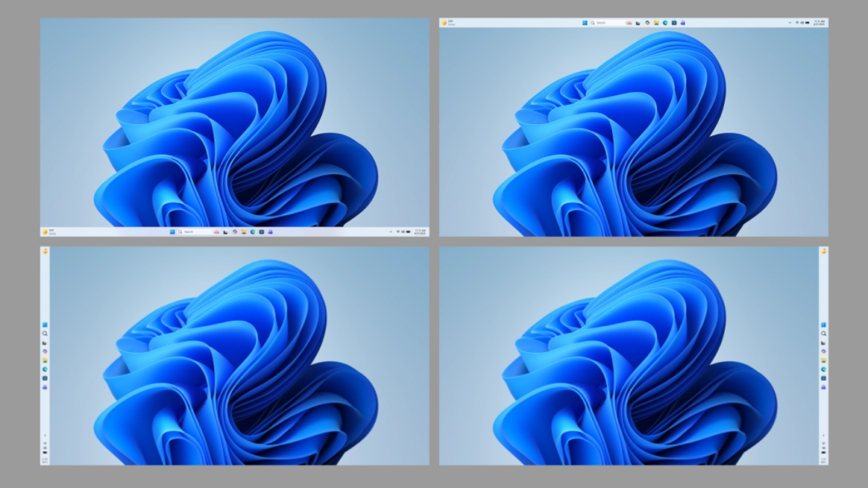Open File Explorer from the bottom taskbar
This screenshot has width=868, height=488.
244,232
